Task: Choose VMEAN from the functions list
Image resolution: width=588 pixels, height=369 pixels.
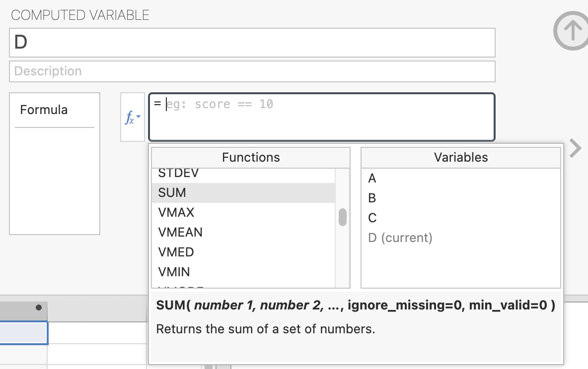Action: click(180, 233)
